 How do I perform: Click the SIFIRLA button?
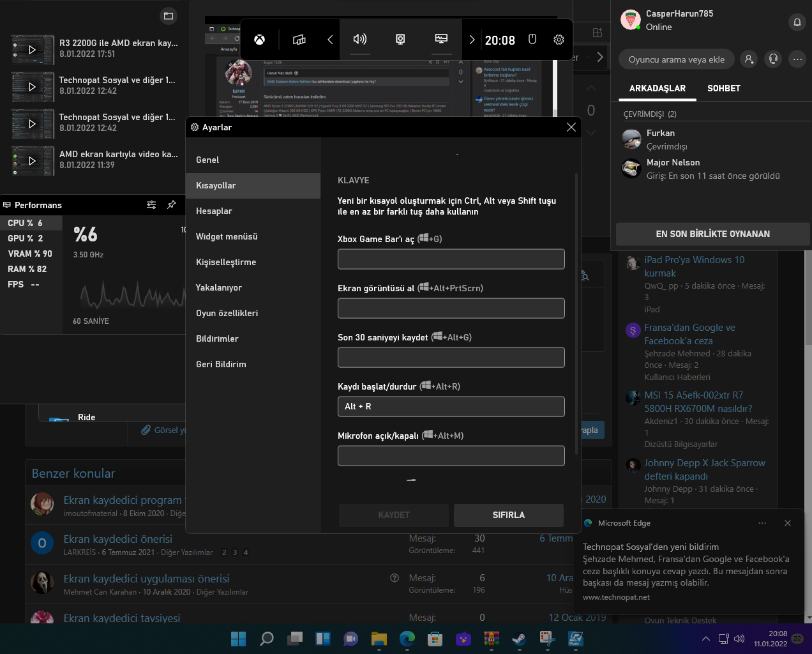(x=509, y=515)
